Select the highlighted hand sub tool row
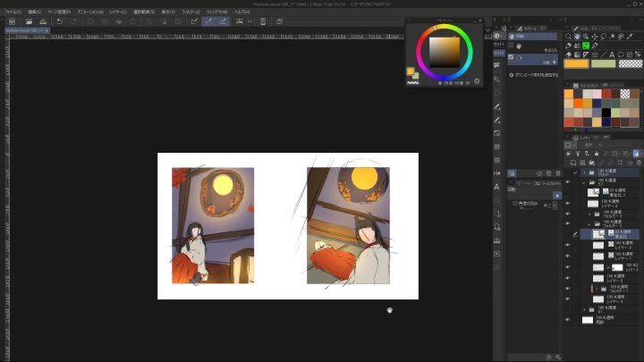This screenshot has height=362, width=644. (x=532, y=36)
